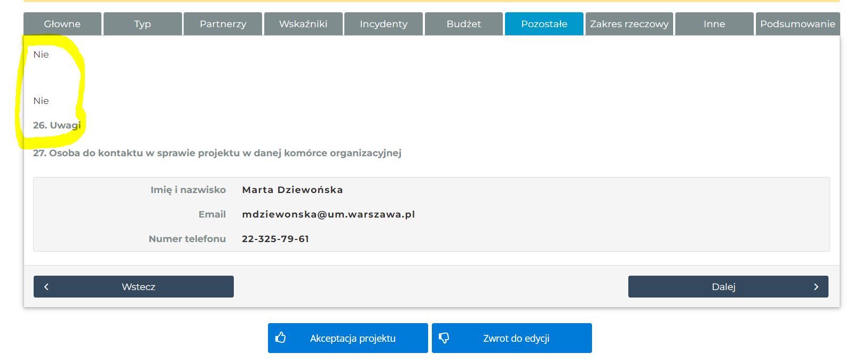Click the left chevron icon on Wstecz
868x361 pixels.
[46, 287]
